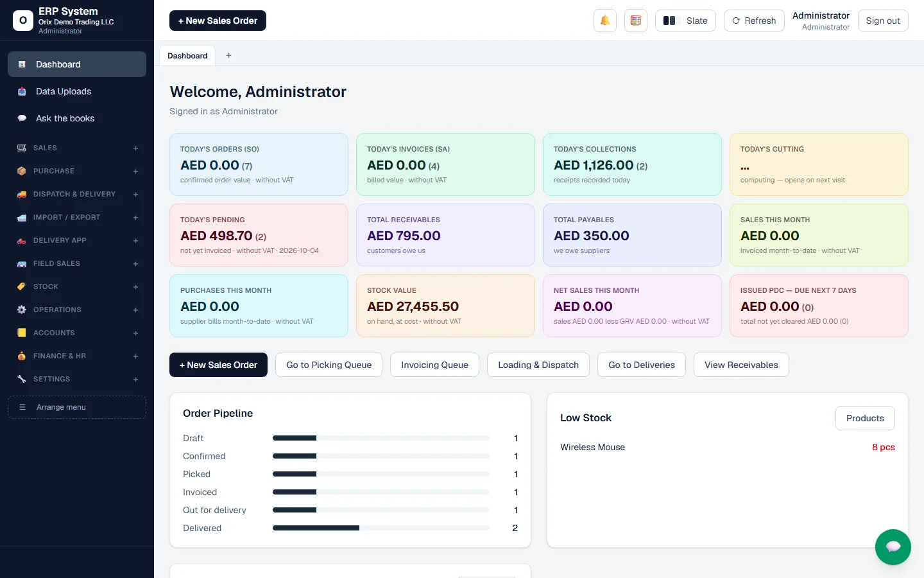
Task: Click the Purchase box icon
Action: [22, 171]
